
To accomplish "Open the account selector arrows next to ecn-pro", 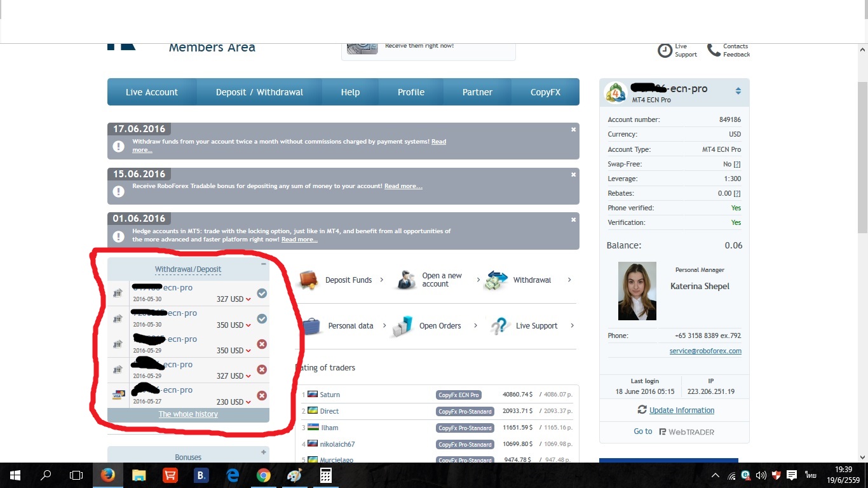I will point(738,91).
